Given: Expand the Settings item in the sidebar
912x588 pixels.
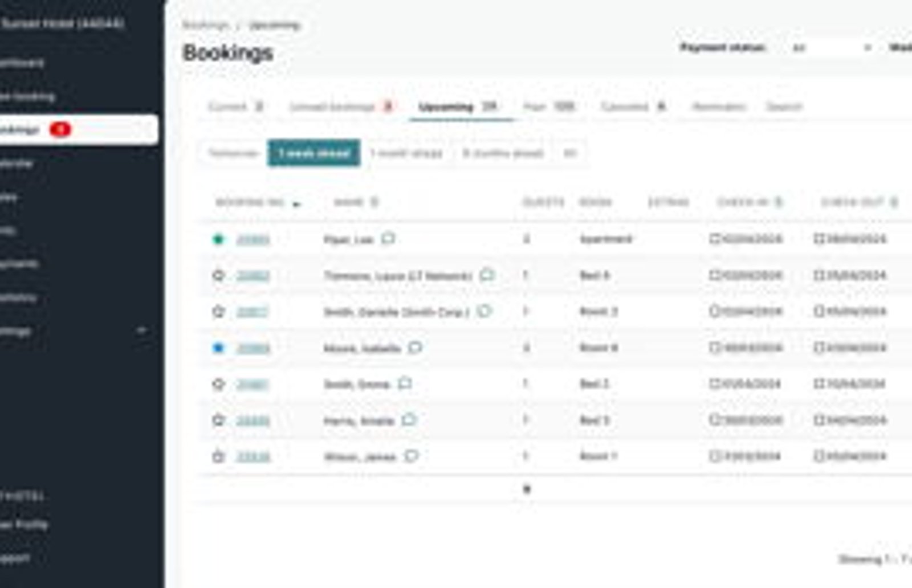Looking at the screenshot, I should click(71, 330).
